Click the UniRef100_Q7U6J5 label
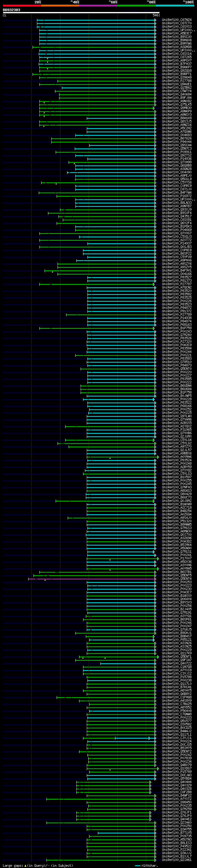Image resolution: width=197 pixels, height=868 pixels. (177, 630)
